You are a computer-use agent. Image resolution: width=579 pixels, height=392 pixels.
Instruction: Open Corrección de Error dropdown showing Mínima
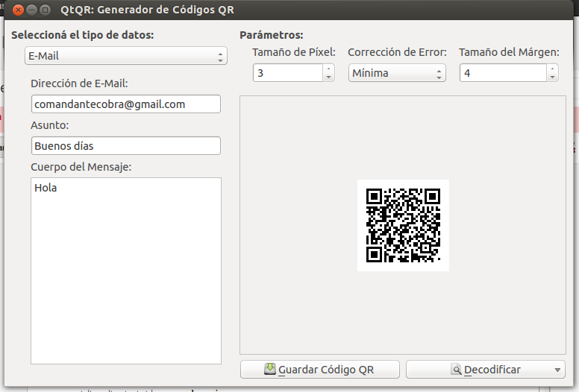click(x=397, y=73)
